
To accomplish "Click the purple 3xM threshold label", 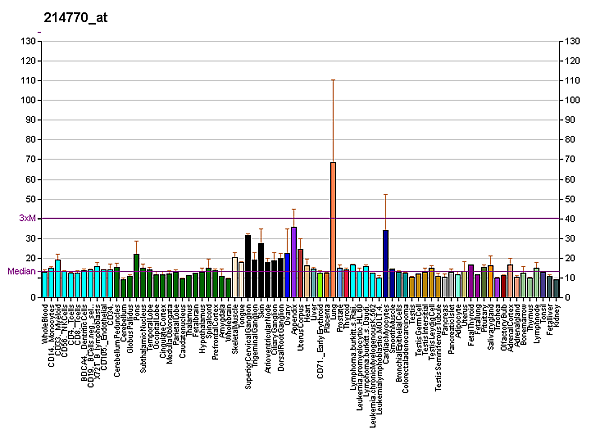I will pos(27,218).
